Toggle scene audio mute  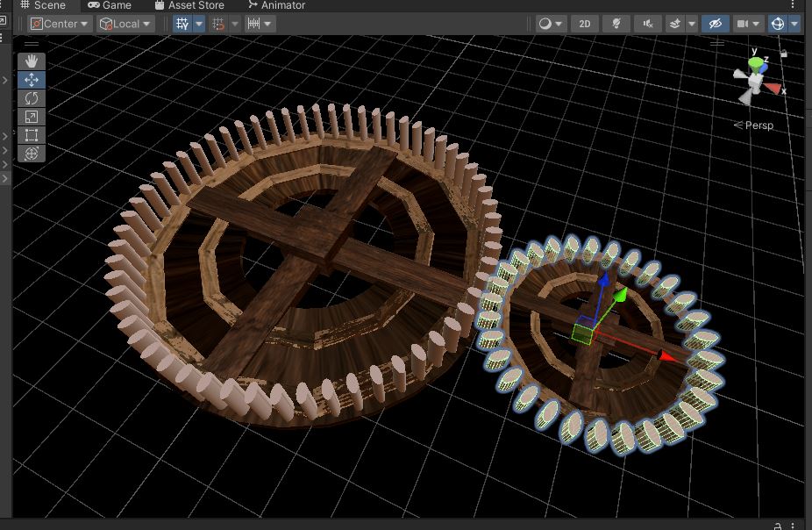648,24
